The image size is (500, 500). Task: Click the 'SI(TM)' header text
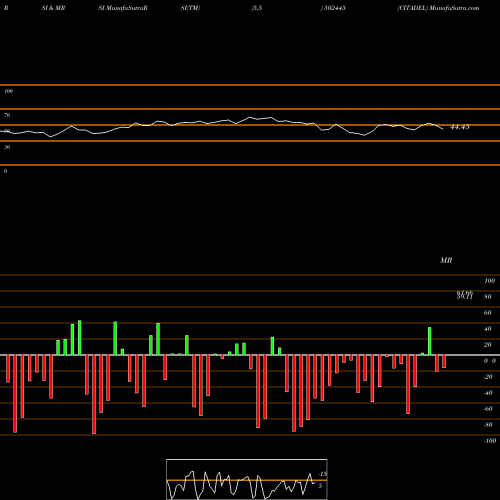coord(190,8)
